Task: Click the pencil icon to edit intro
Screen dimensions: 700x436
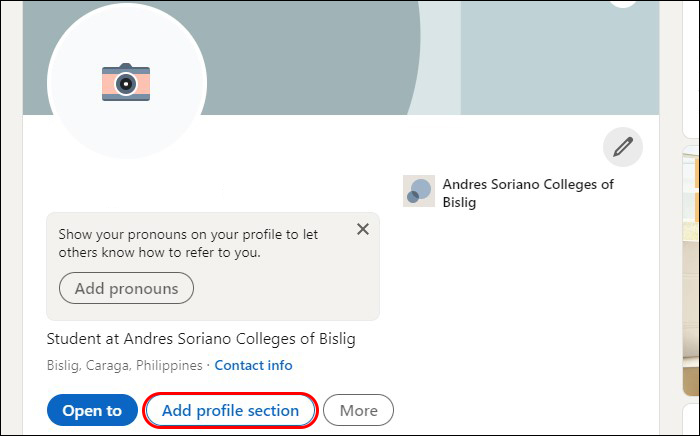Action: click(623, 147)
